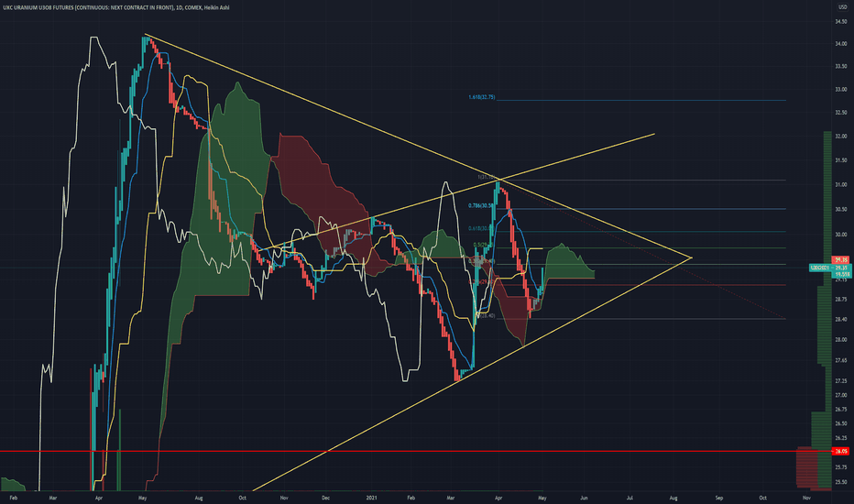This screenshot has width=854, height=504.
Task: Click the 34.00 price axis label
Action: coord(841,44)
